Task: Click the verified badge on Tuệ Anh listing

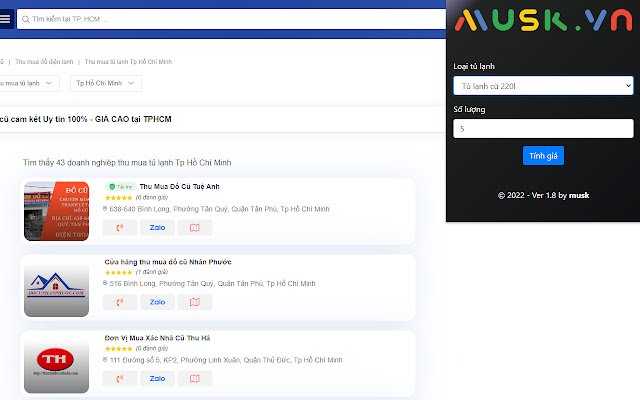Action: click(121, 187)
